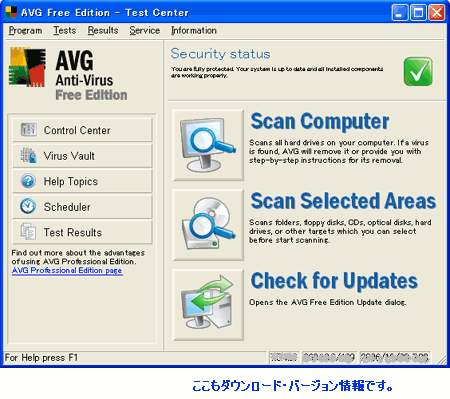Click the Scan Selected Areas disc icon
Image resolution: width=450 pixels, height=399 pixels.
point(208,225)
